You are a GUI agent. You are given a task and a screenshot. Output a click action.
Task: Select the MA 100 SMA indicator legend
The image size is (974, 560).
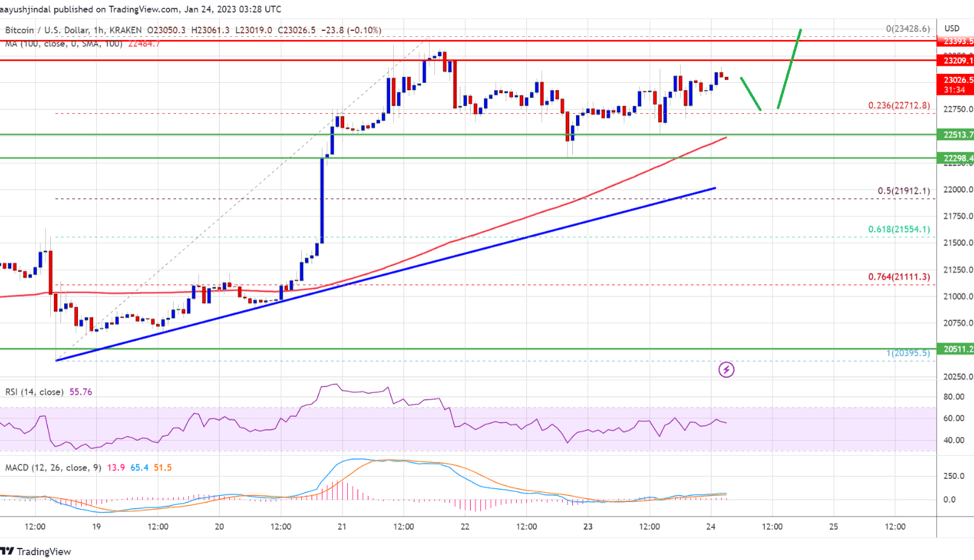64,44
